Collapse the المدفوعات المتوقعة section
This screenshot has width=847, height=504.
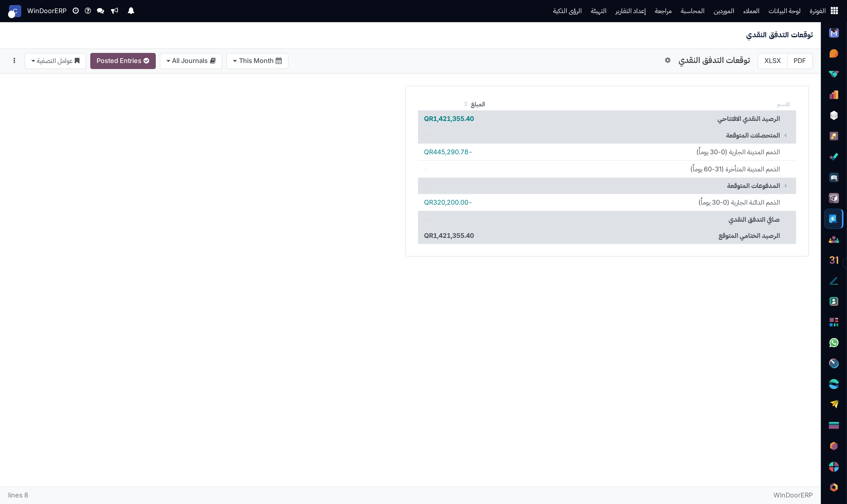pyautogui.click(x=785, y=186)
